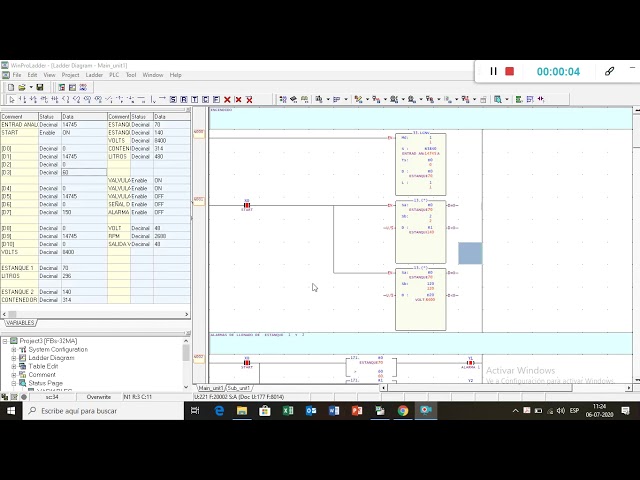Click right arrow of status table horizontal scrollbar
The height and width of the screenshot is (480, 640).
tap(187, 314)
